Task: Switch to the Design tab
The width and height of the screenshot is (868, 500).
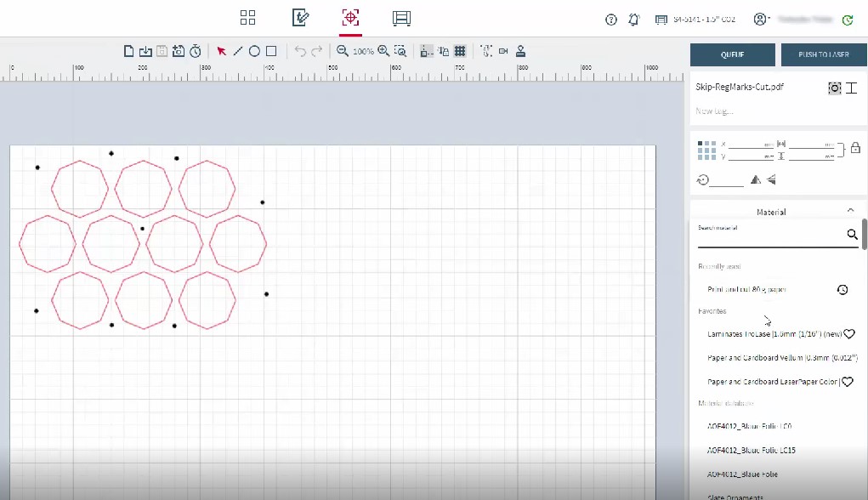Action: click(x=300, y=18)
